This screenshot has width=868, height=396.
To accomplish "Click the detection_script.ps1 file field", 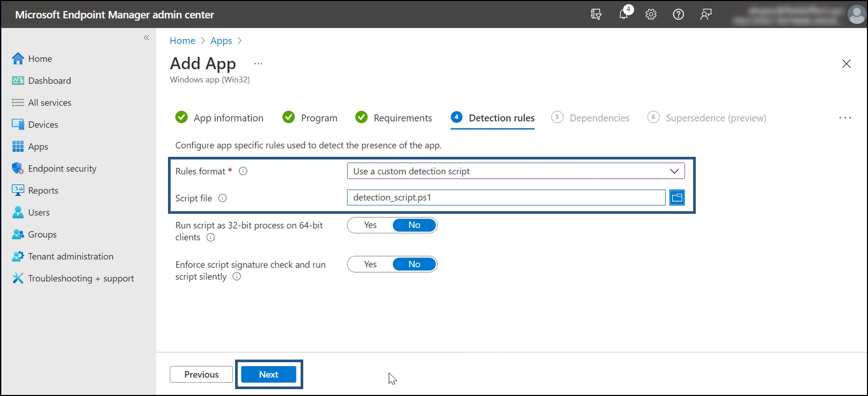I will [506, 197].
